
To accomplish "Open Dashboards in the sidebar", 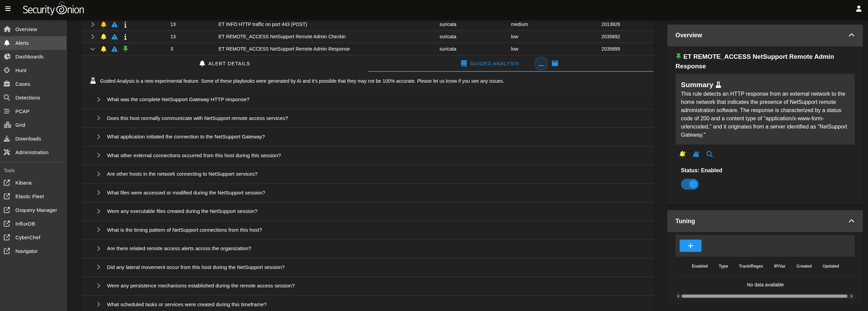I will pos(33,56).
